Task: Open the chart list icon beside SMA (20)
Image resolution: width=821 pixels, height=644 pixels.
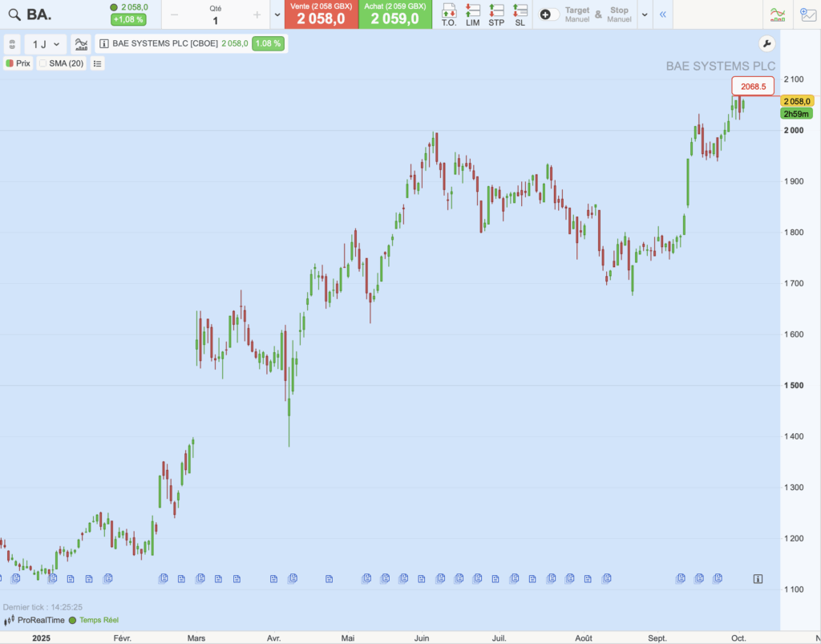Action: (x=97, y=63)
